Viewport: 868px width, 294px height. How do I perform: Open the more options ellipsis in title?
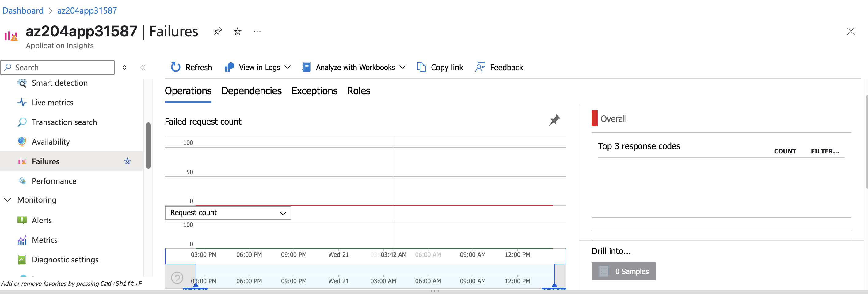coord(257,31)
